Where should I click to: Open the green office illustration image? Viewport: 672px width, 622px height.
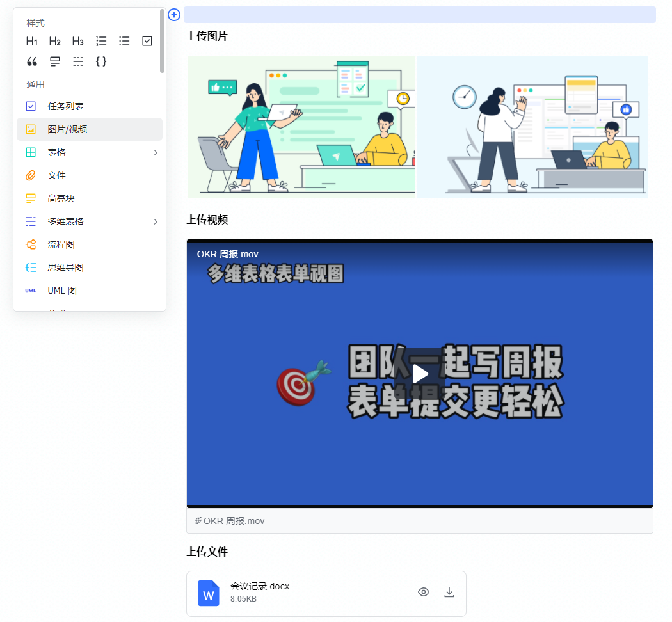301,127
